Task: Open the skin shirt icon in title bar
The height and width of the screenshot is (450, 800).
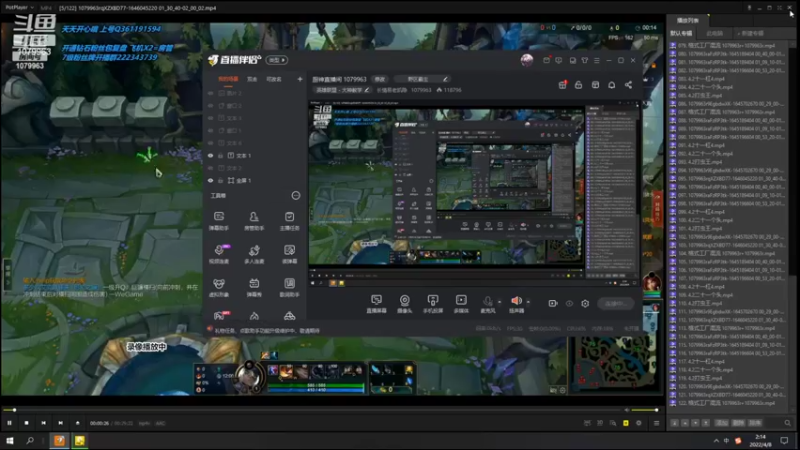Action: pyautogui.click(x=585, y=60)
